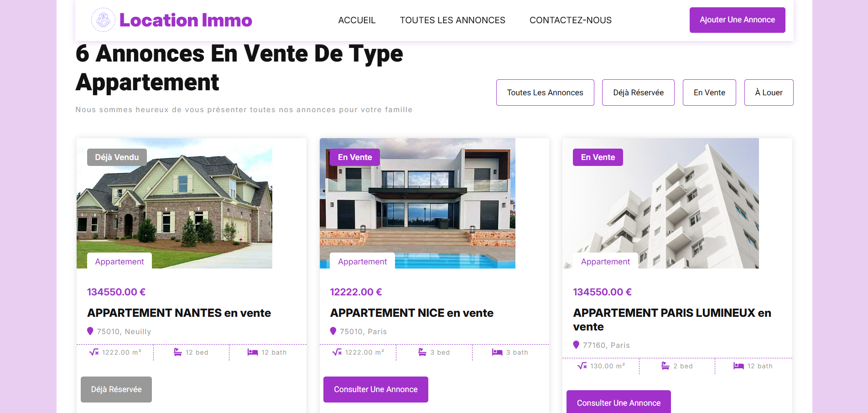868x413 pixels.
Task: Click the area icon next to Nice 1222.00 m²
Action: pos(337,352)
